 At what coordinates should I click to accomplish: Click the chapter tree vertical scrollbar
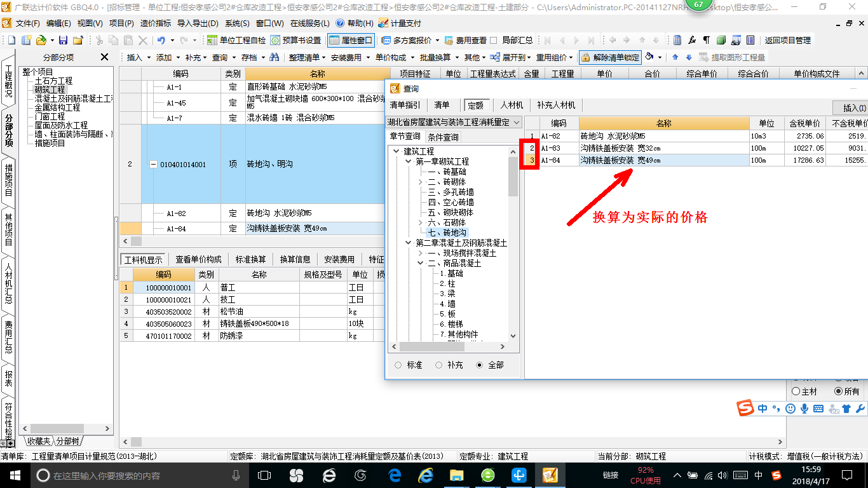(513, 178)
